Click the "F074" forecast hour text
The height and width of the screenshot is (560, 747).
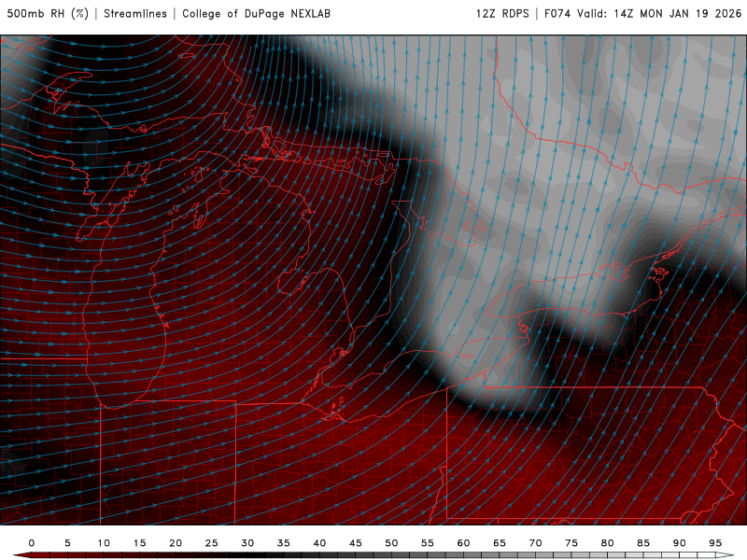(557, 13)
